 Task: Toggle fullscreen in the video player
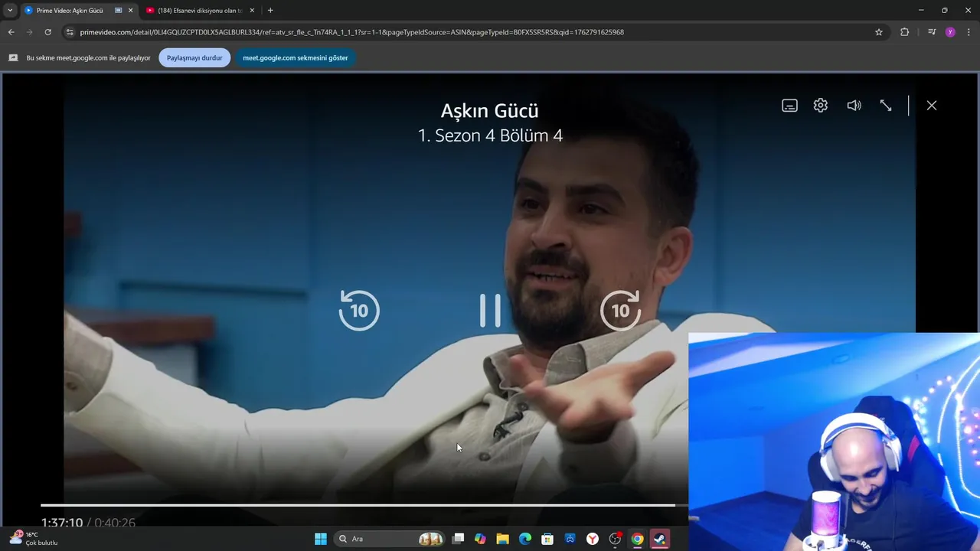point(886,106)
